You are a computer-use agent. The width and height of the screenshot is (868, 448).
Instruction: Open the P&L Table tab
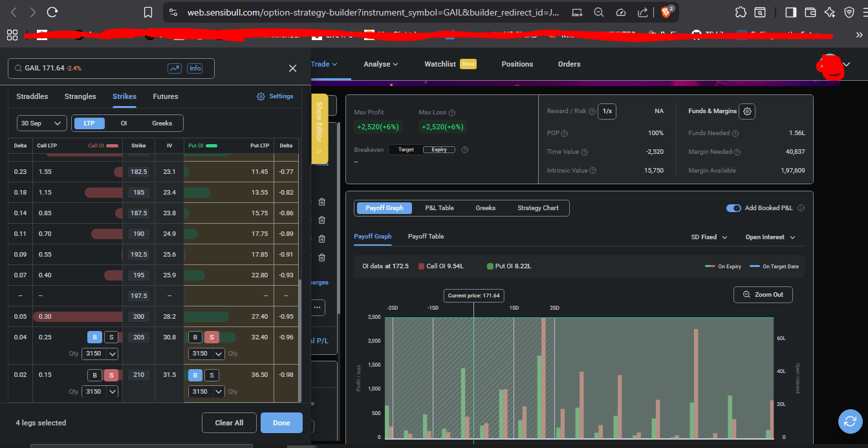tap(439, 208)
